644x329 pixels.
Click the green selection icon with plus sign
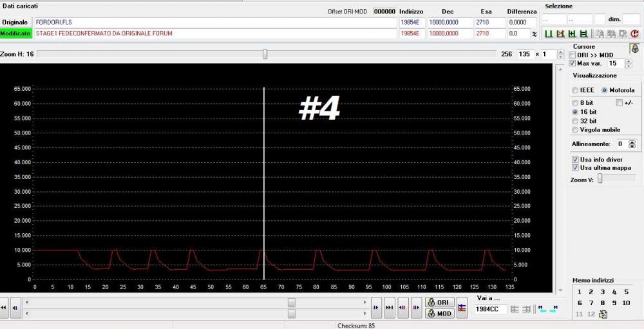pos(571,33)
